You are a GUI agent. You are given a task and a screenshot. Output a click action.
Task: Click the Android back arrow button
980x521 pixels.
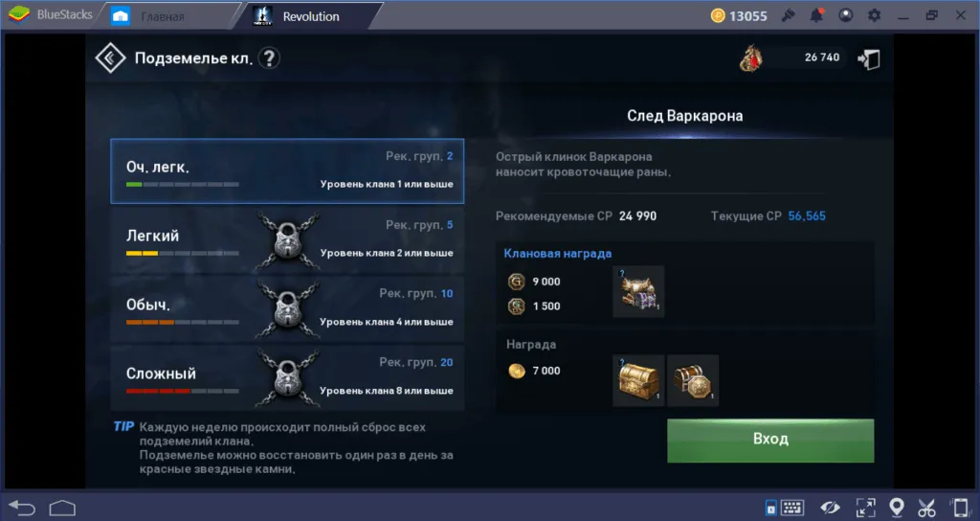[x=22, y=508]
